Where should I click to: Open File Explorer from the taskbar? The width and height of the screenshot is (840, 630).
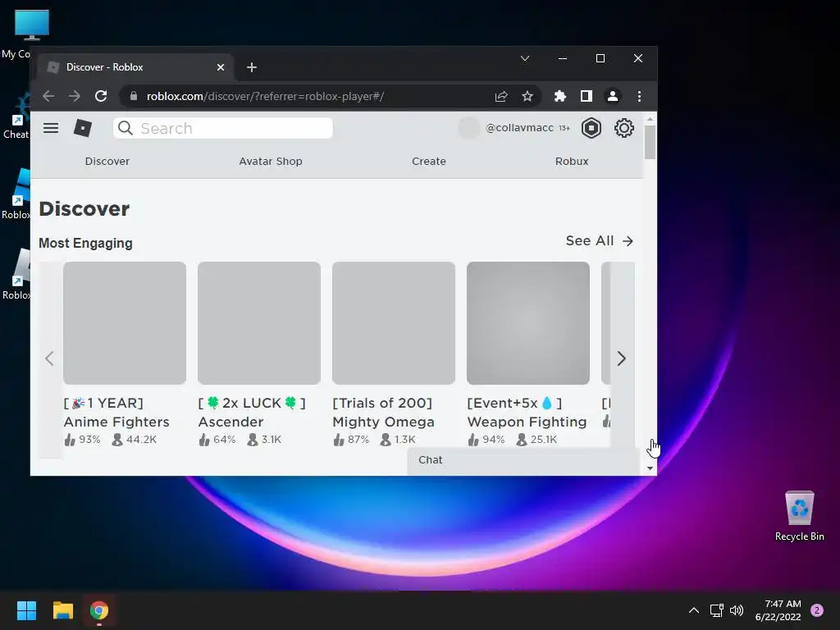point(62,610)
